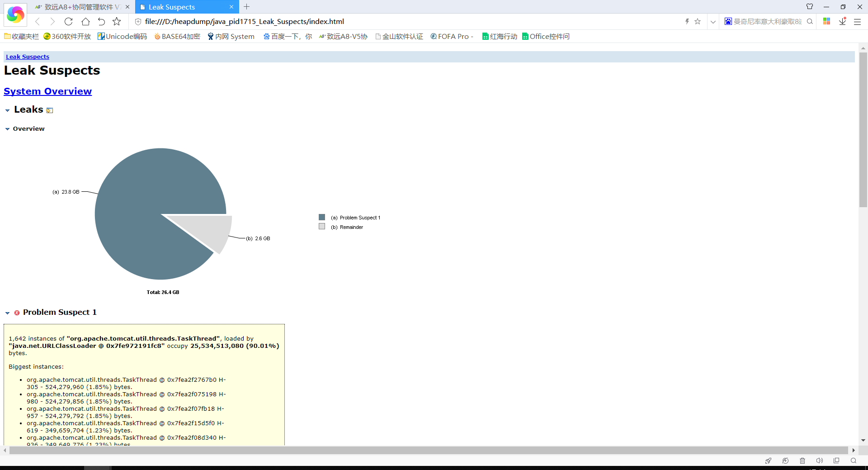Open a new tab with the plus button
Screen dimensions: 868x470
pyautogui.click(x=246, y=7)
